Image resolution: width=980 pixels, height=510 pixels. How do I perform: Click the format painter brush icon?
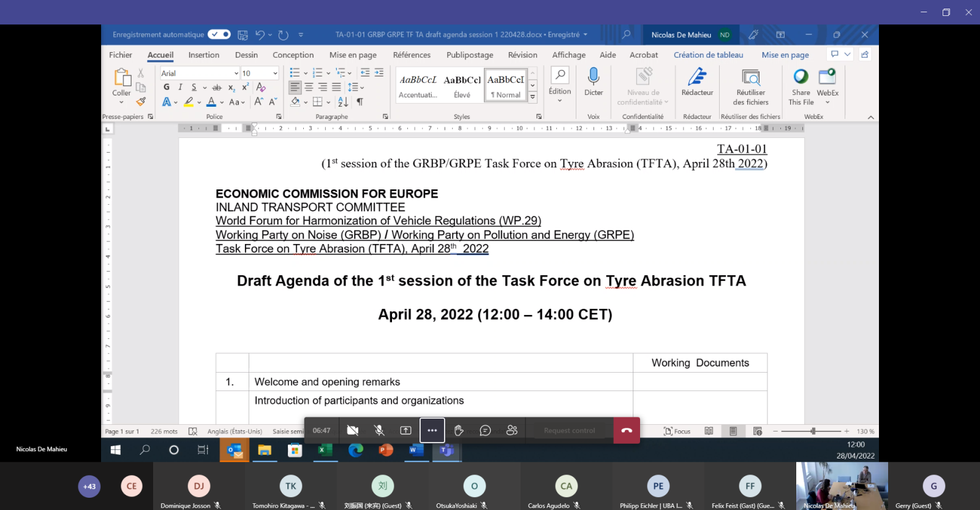coord(141,102)
